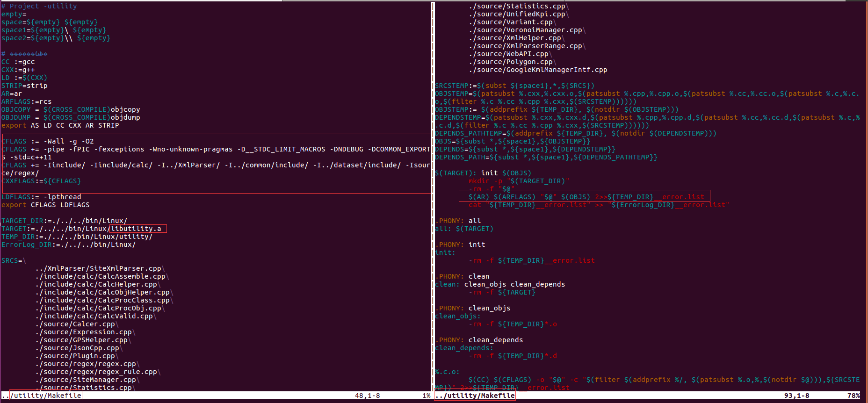
Task: Click the 'OBJS=${subst *,${space1},${OBJSTEMP}}' line
Action: [x=513, y=141]
